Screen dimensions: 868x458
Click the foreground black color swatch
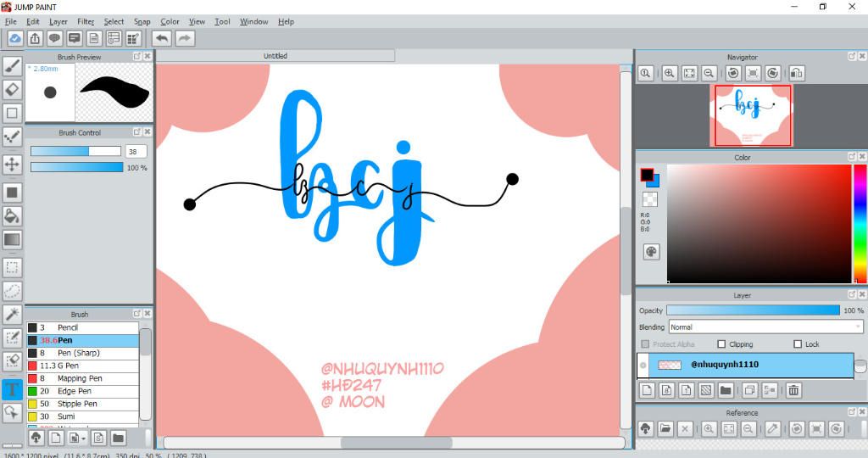pos(647,175)
